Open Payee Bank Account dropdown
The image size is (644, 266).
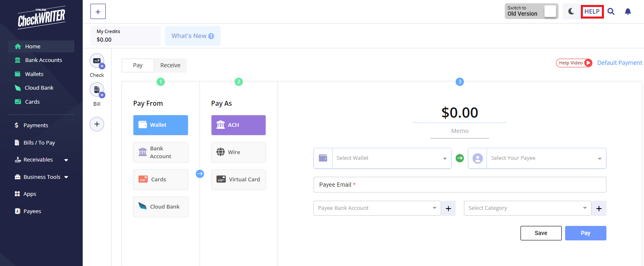click(378, 208)
